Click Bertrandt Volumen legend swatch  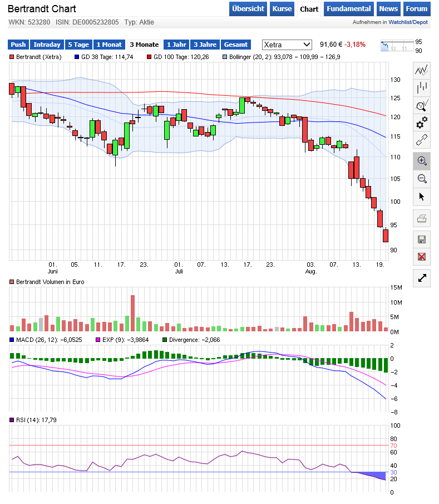click(12, 282)
